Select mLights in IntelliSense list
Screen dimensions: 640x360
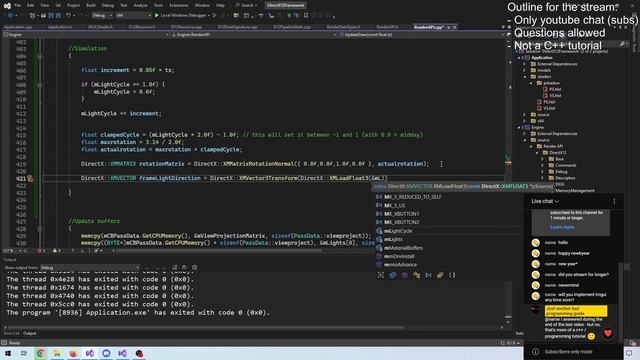tap(449, 239)
